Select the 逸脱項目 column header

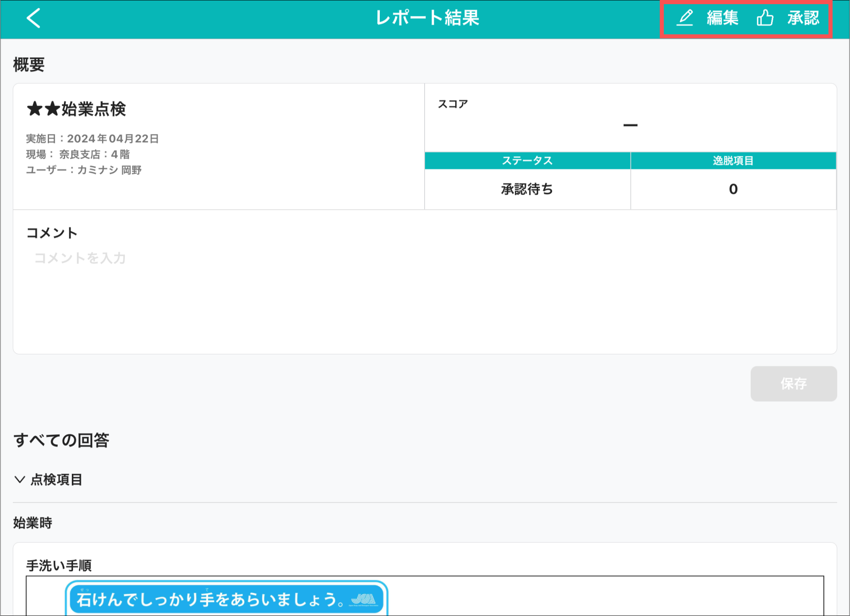(733, 161)
